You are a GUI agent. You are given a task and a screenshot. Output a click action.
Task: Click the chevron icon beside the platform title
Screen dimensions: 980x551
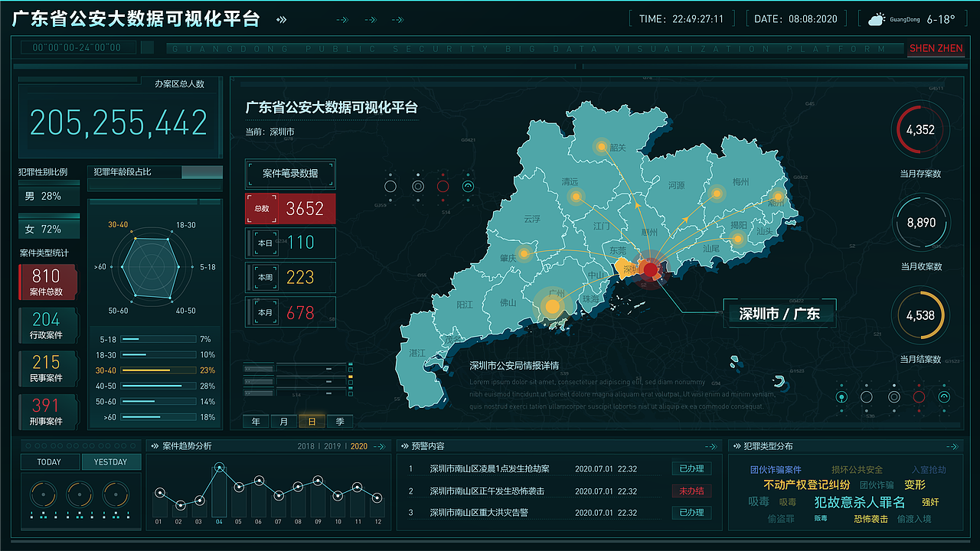pyautogui.click(x=282, y=20)
